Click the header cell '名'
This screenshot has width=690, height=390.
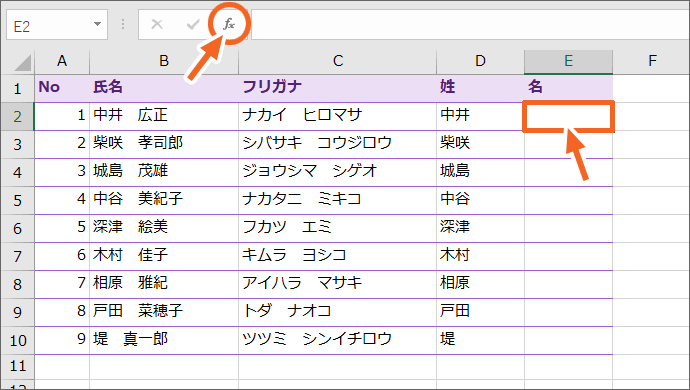click(569, 88)
